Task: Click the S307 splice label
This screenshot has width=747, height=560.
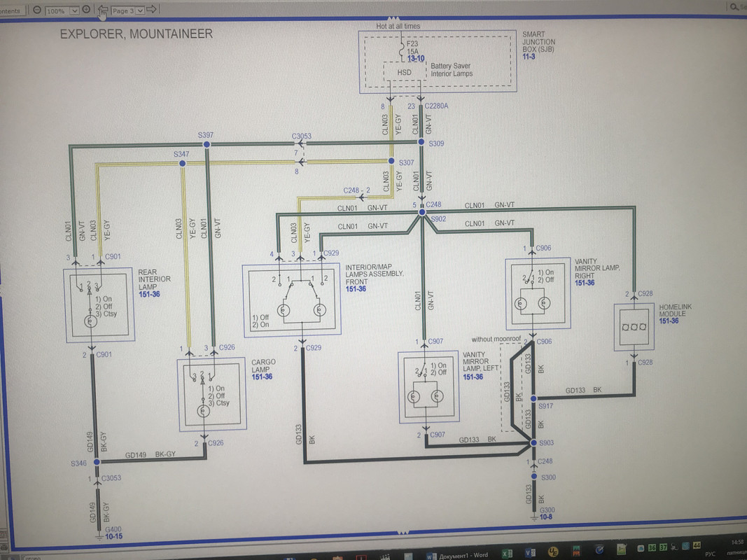Action: pos(406,162)
